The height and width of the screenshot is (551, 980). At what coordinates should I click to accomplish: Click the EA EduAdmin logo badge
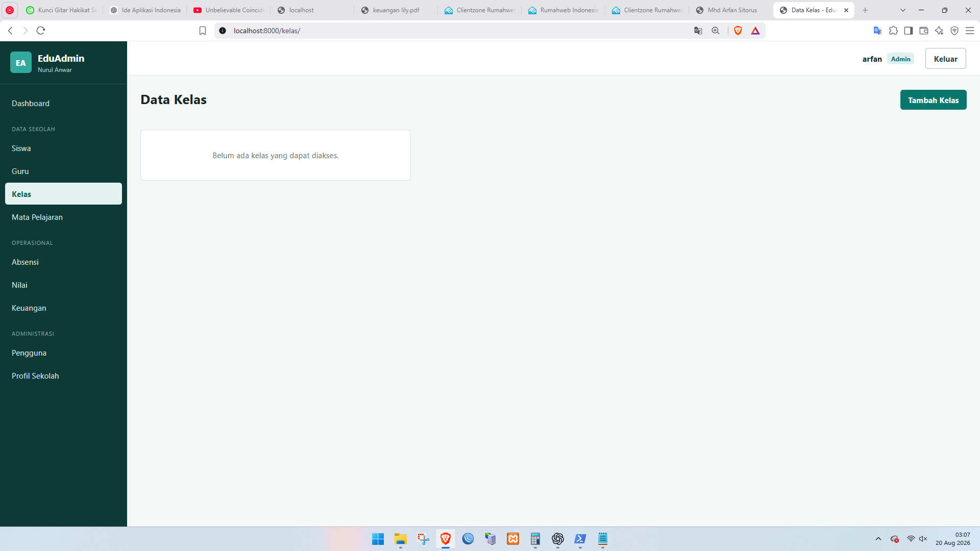point(20,63)
